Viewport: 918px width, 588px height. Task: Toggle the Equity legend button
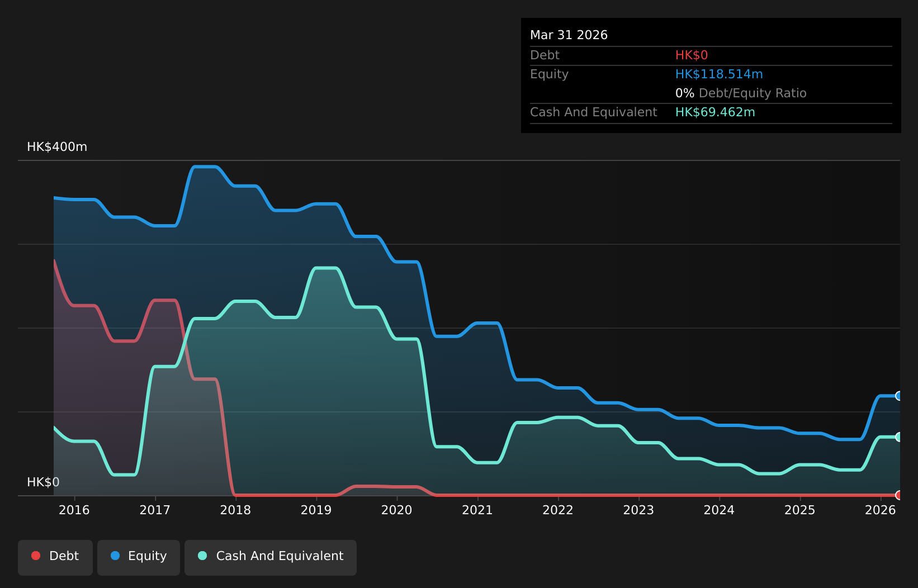click(x=139, y=557)
